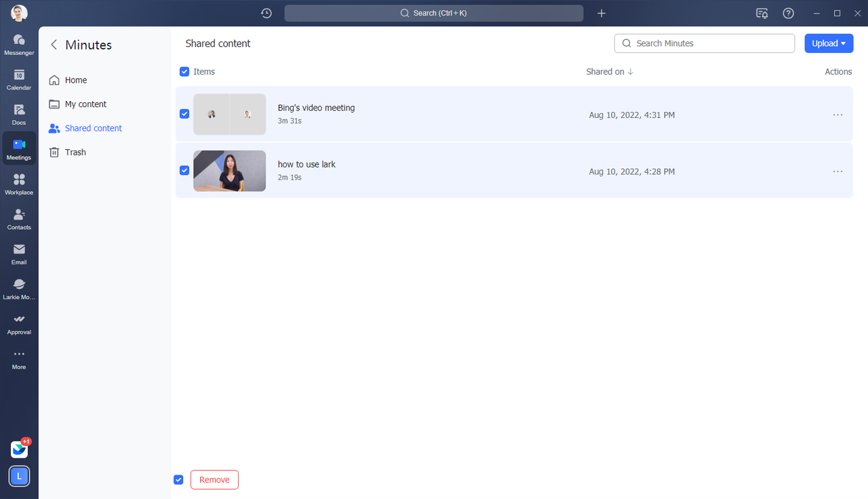
Task: Go to Docs in sidebar
Action: 19,113
